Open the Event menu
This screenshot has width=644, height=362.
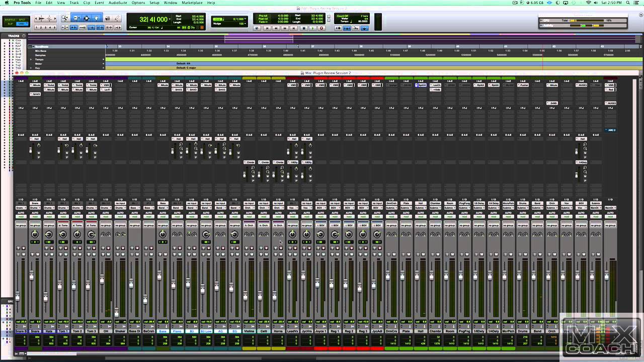click(100, 3)
